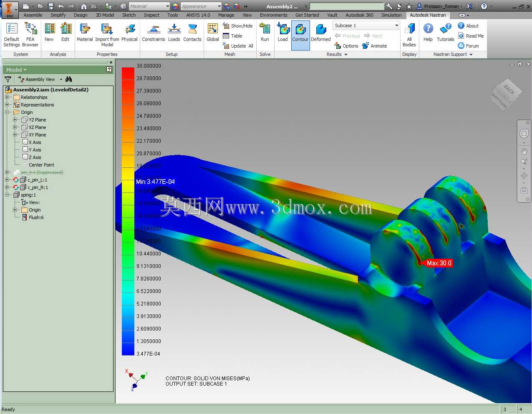Open the FEA Browser tool

30,35
